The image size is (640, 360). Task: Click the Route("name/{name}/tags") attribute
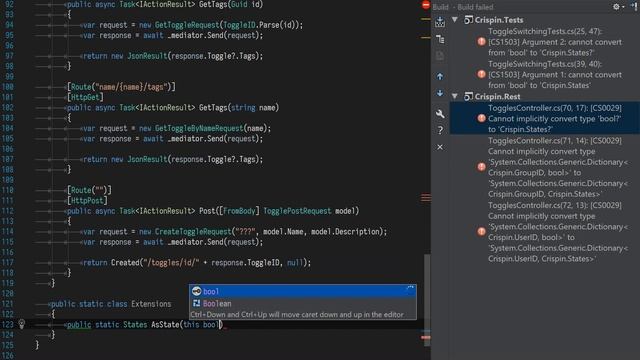pyautogui.click(x=121, y=87)
